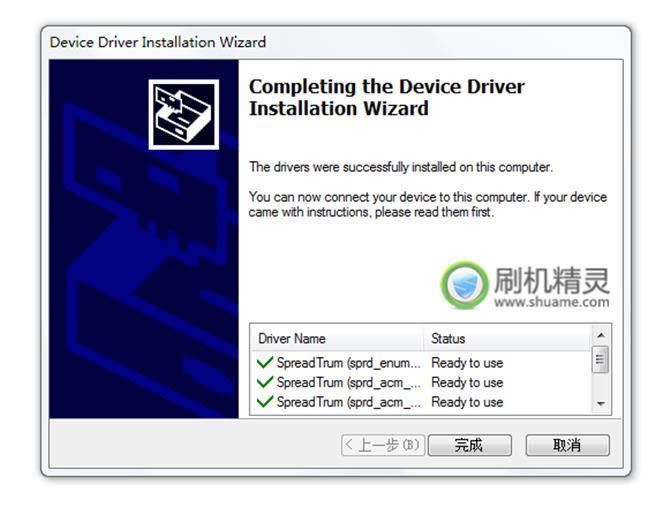Click Ready to use status of sprd_enum

tap(467, 363)
